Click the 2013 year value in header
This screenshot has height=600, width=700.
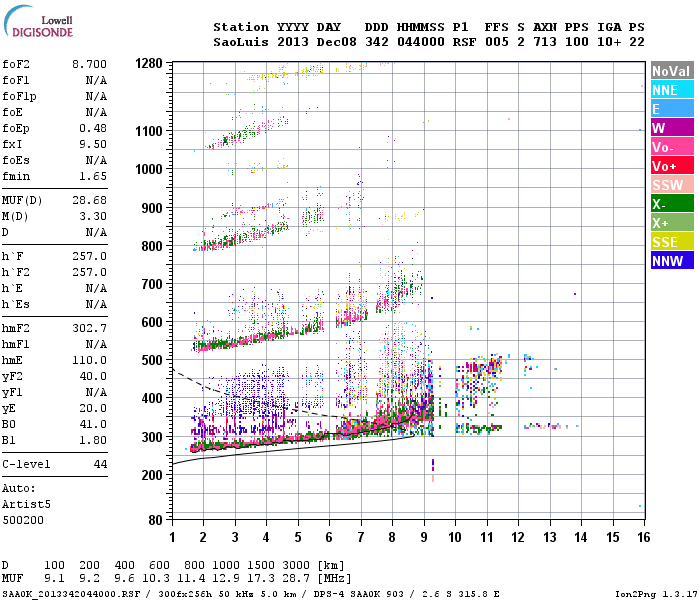click(x=292, y=42)
